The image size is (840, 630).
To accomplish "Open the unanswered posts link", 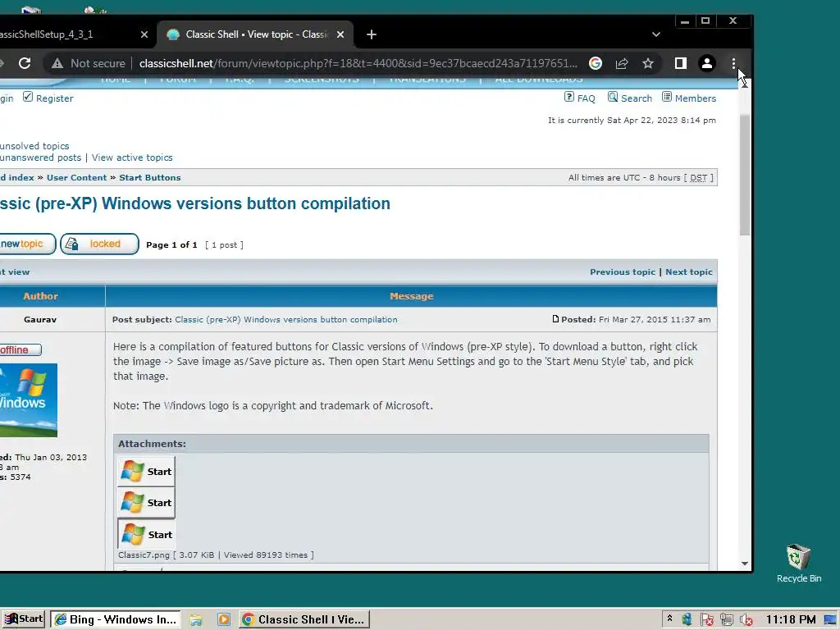I will (x=41, y=157).
